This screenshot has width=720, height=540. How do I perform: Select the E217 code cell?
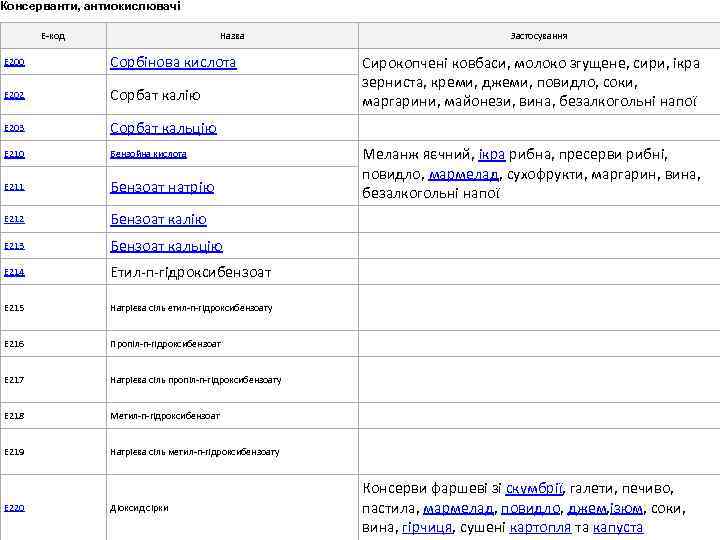53,380
